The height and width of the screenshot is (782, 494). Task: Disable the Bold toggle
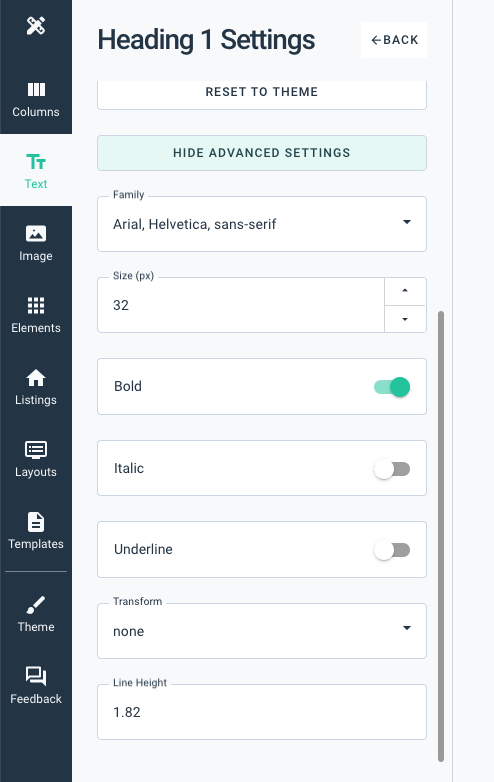click(392, 387)
